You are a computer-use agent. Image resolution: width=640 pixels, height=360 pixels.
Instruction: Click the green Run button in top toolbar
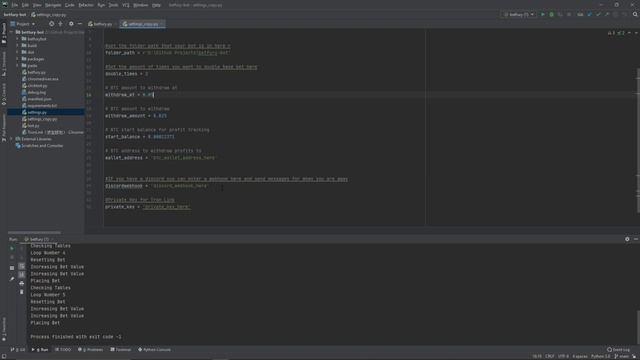[x=542, y=14]
